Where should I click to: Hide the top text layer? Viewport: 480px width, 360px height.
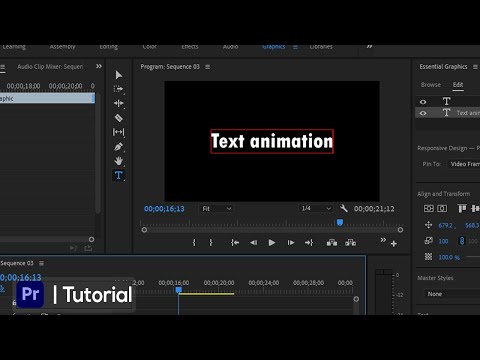423,102
